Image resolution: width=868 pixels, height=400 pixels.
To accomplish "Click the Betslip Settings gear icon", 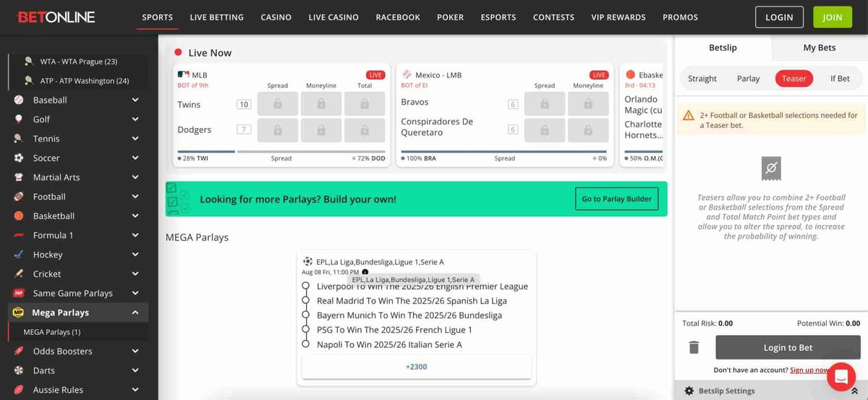I will [689, 391].
